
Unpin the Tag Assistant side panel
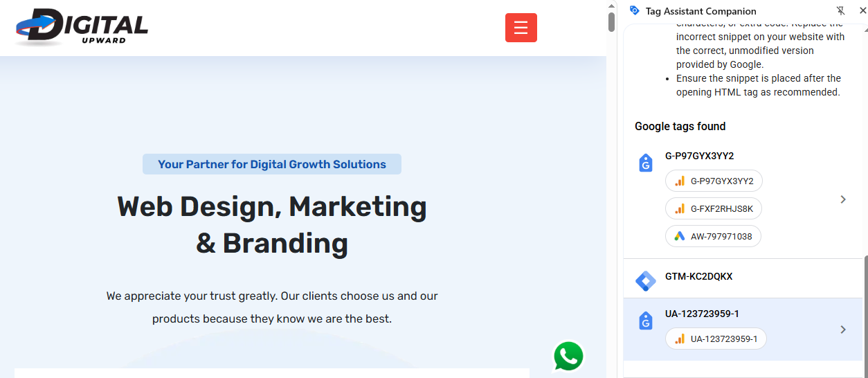coord(841,10)
